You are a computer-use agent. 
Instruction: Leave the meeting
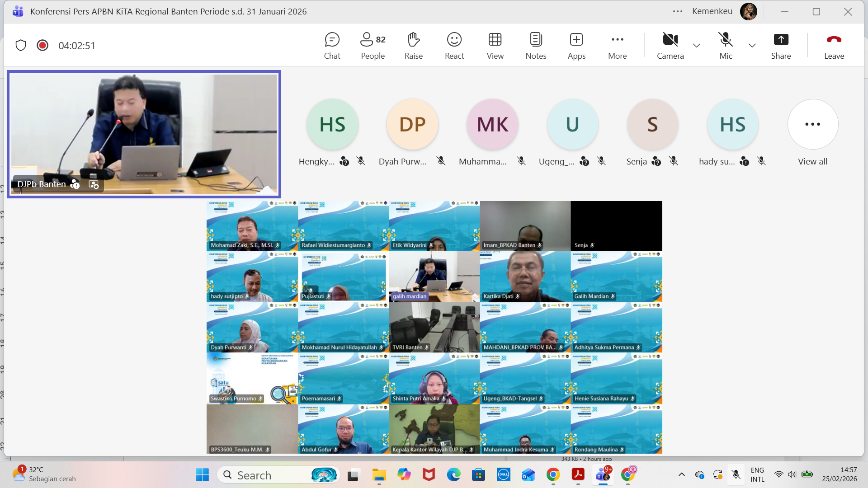(x=834, y=46)
